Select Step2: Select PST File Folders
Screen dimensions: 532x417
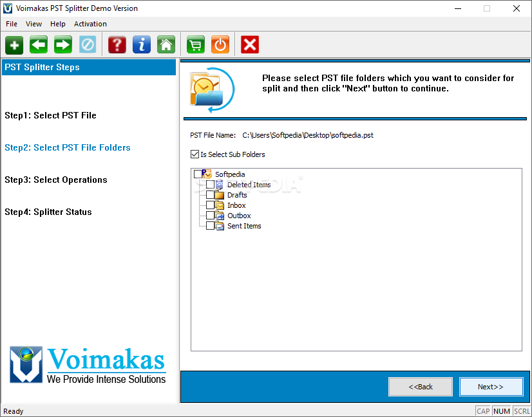click(68, 147)
